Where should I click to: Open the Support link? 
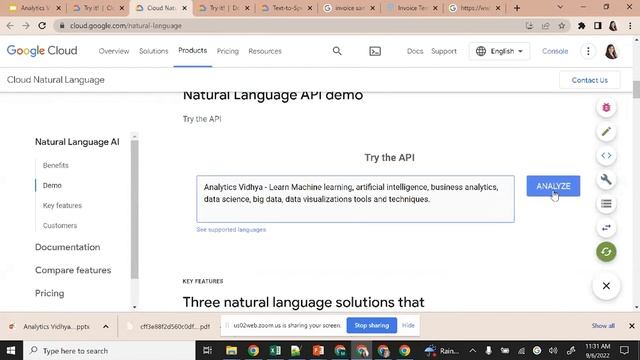(444, 51)
